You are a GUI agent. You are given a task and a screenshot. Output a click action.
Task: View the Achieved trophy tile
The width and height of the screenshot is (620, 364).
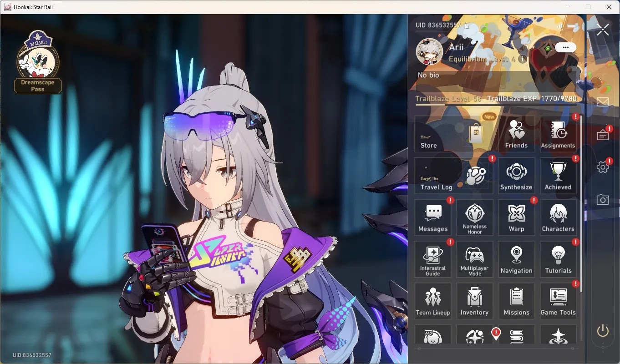pos(558,176)
